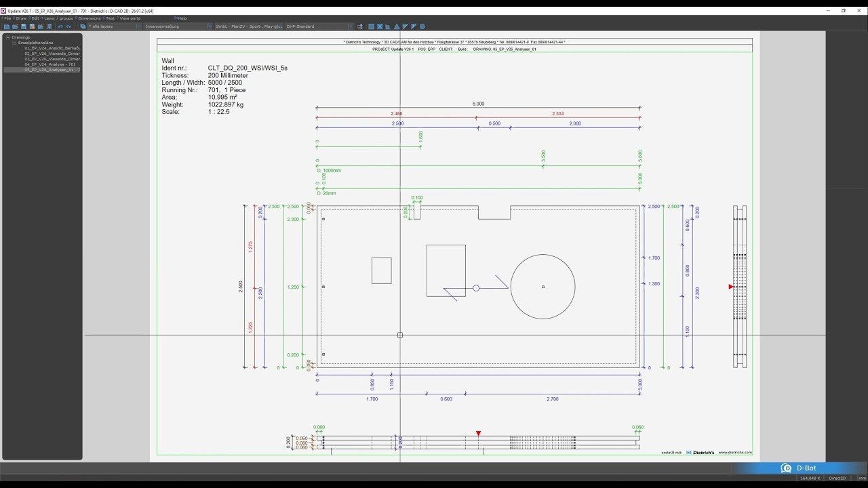868x488 pixels.
Task: Open the Dimensions menu
Action: 90,18
